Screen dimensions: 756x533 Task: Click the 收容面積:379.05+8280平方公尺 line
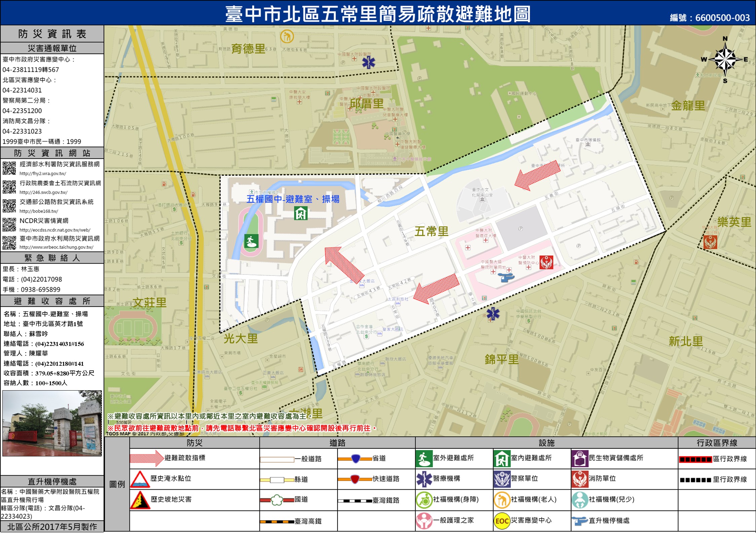(x=49, y=373)
